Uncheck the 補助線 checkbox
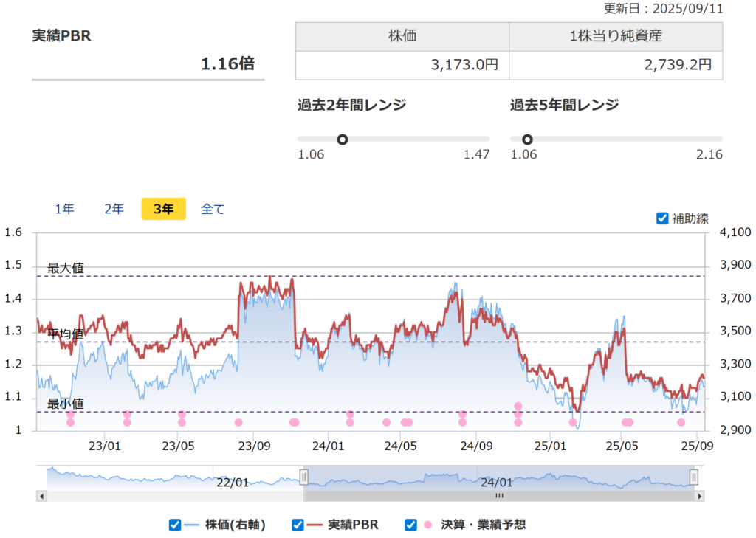Screen dimensions: 756x538 click(662, 218)
